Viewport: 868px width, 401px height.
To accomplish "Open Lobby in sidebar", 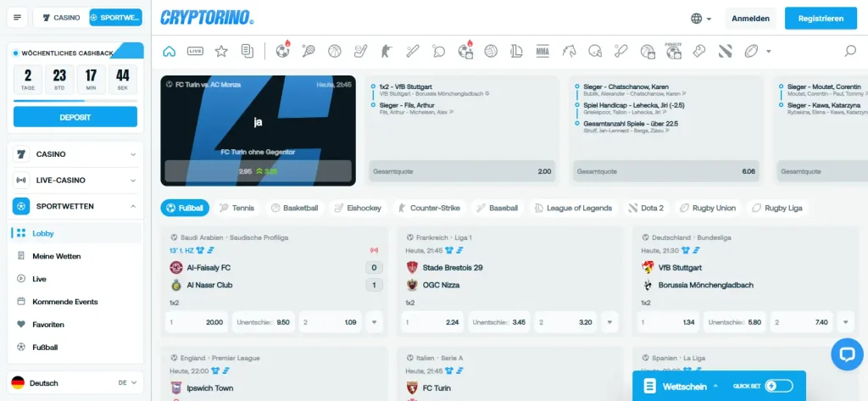I will pyautogui.click(x=76, y=233).
